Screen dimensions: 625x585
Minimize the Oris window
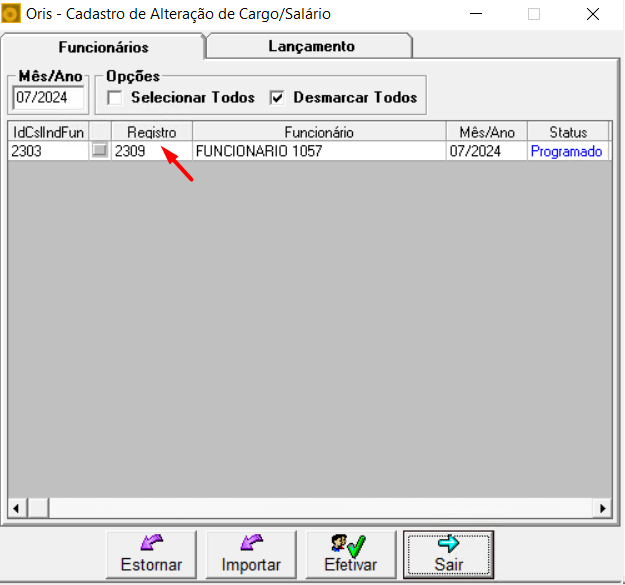(x=476, y=14)
